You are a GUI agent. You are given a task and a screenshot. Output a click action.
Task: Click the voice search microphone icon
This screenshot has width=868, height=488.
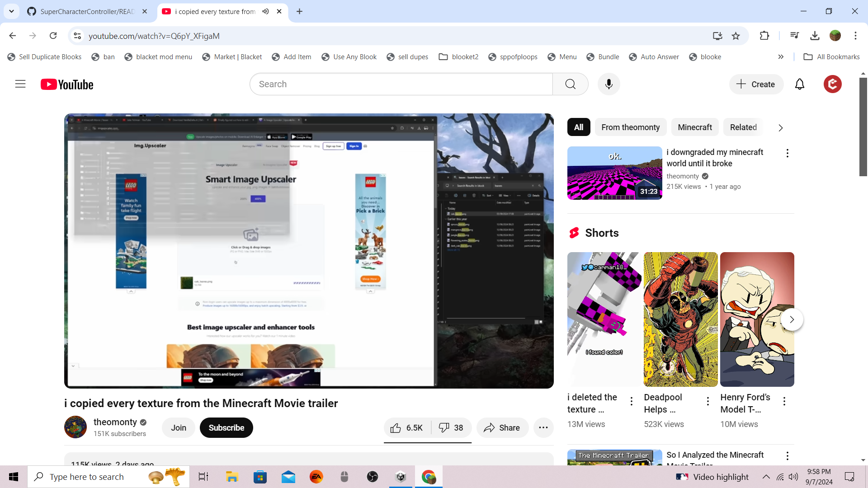pos(609,84)
